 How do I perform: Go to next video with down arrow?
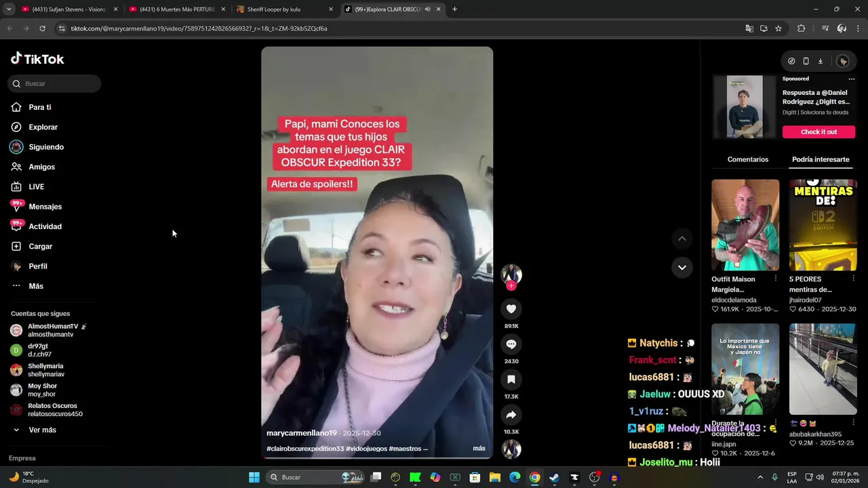click(x=682, y=267)
